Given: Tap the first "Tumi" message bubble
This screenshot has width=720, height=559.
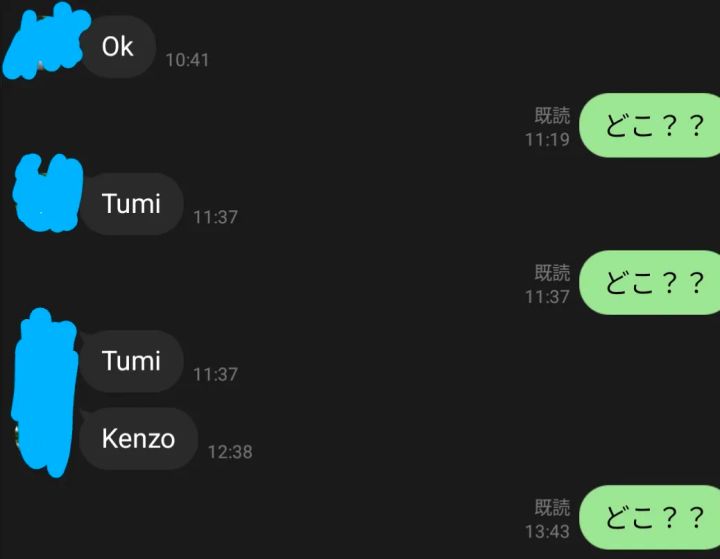Looking at the screenshot, I should 131,204.
